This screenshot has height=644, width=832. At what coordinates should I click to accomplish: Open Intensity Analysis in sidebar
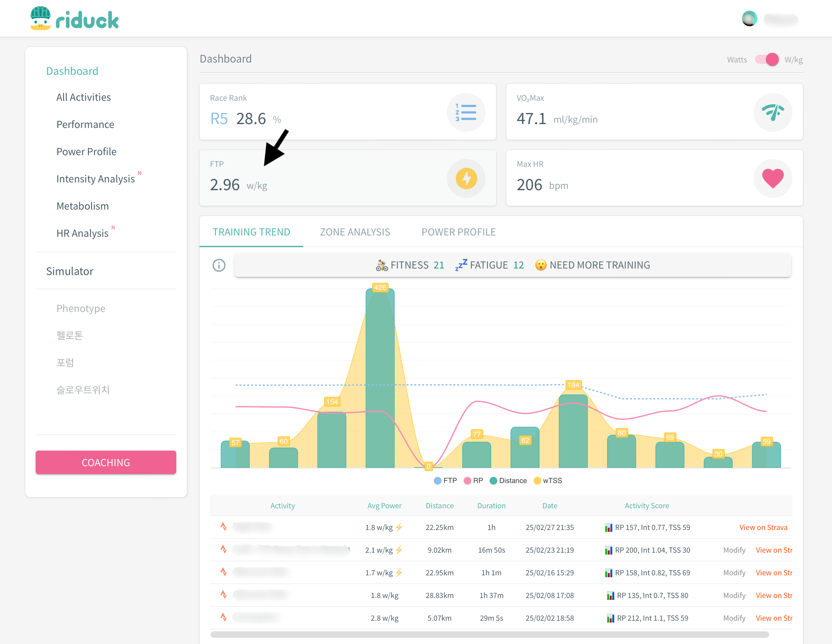(x=95, y=178)
